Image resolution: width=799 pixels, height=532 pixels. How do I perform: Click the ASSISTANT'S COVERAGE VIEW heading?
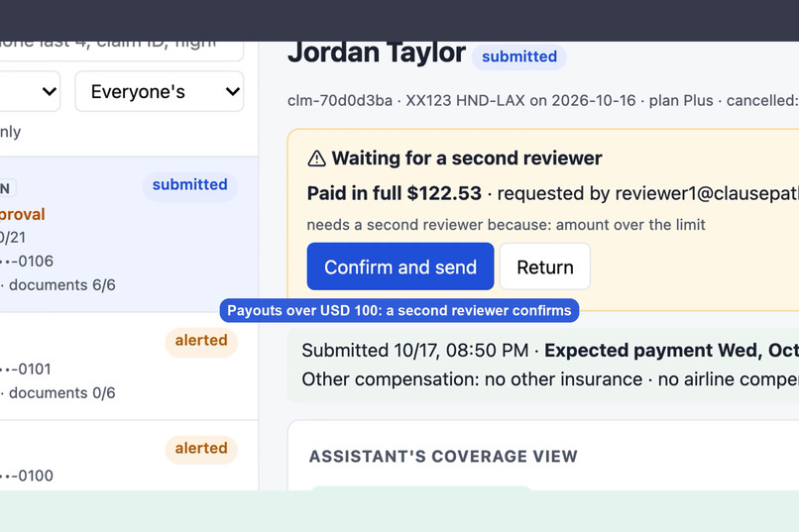coord(443,456)
